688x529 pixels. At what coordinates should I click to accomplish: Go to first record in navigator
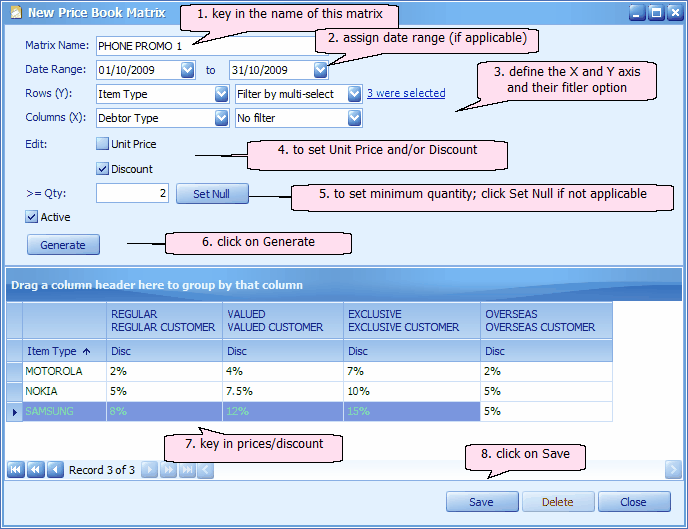(x=17, y=469)
